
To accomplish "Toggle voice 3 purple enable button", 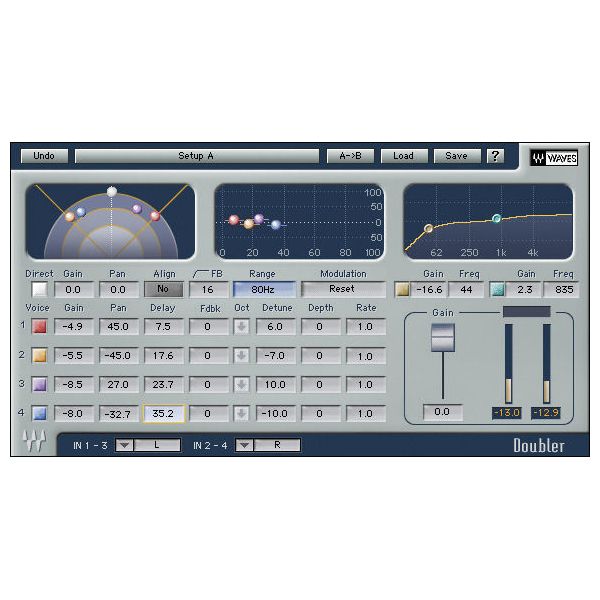I will click(39, 384).
